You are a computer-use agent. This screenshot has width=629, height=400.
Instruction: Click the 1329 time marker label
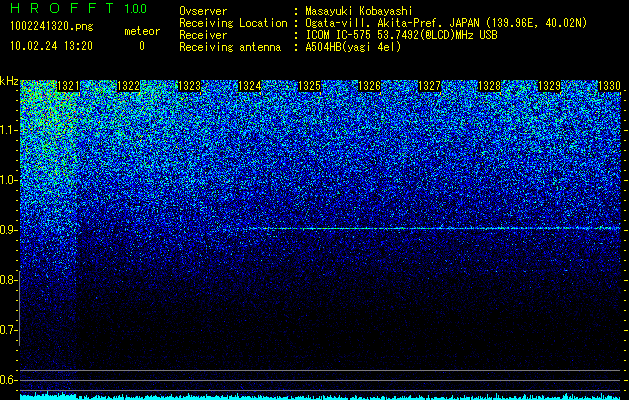549,86
